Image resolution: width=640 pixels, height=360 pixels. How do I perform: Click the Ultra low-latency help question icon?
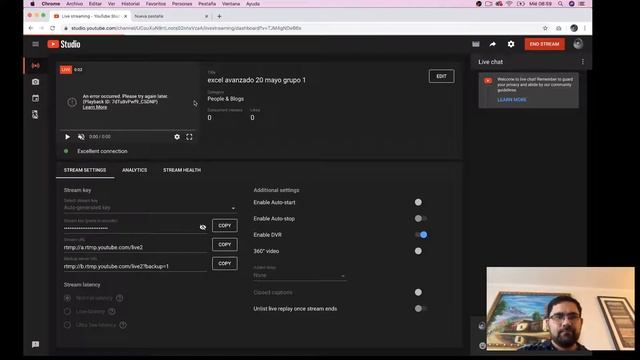pos(123,325)
